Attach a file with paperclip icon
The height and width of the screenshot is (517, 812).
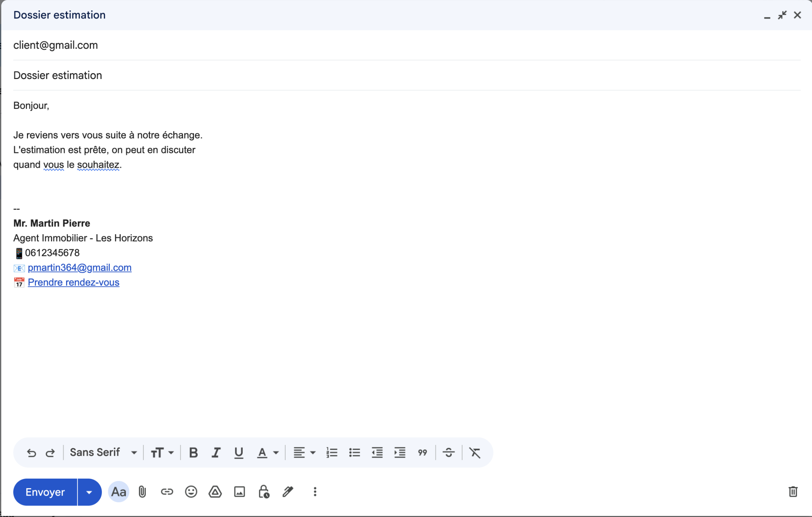(x=142, y=492)
